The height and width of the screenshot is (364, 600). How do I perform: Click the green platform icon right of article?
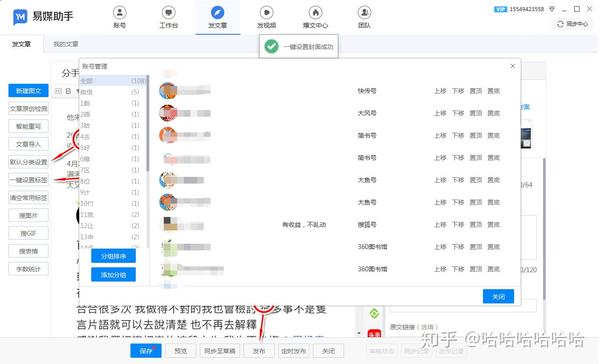(x=374, y=314)
